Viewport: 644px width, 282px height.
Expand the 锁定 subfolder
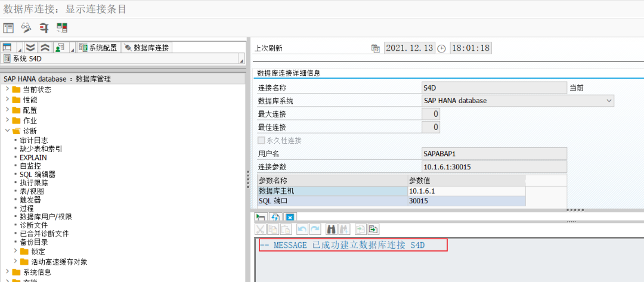[15, 250]
